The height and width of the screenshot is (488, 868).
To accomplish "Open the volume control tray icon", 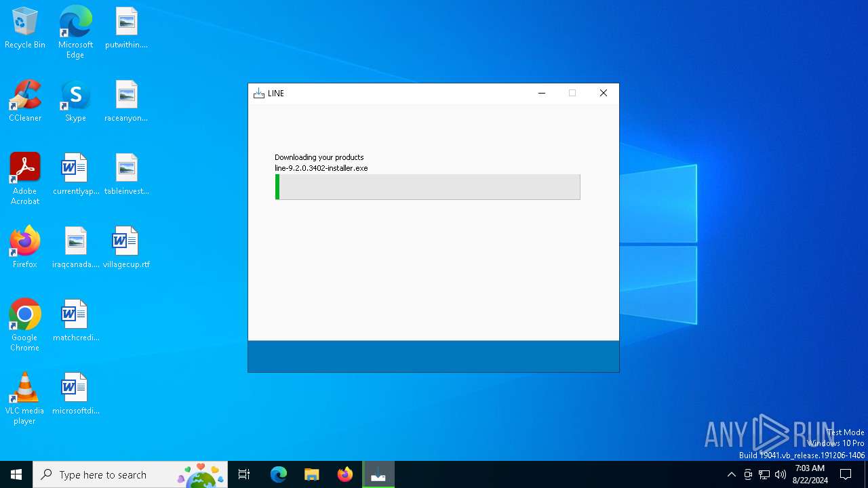I will 781,474.
